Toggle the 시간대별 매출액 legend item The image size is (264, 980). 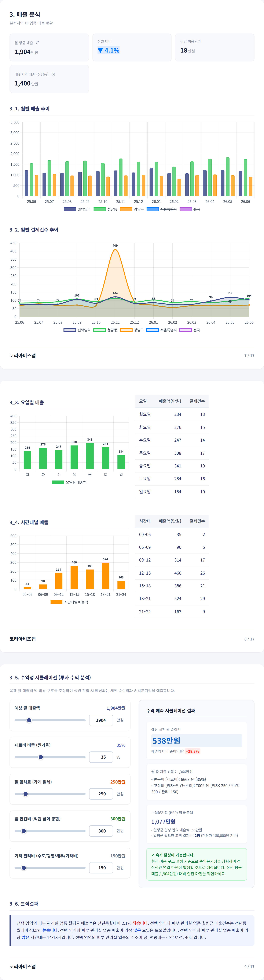coord(69,602)
